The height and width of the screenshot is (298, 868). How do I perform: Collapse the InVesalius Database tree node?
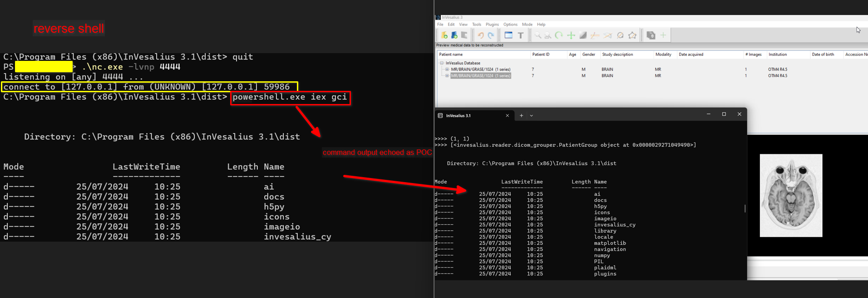tap(442, 63)
